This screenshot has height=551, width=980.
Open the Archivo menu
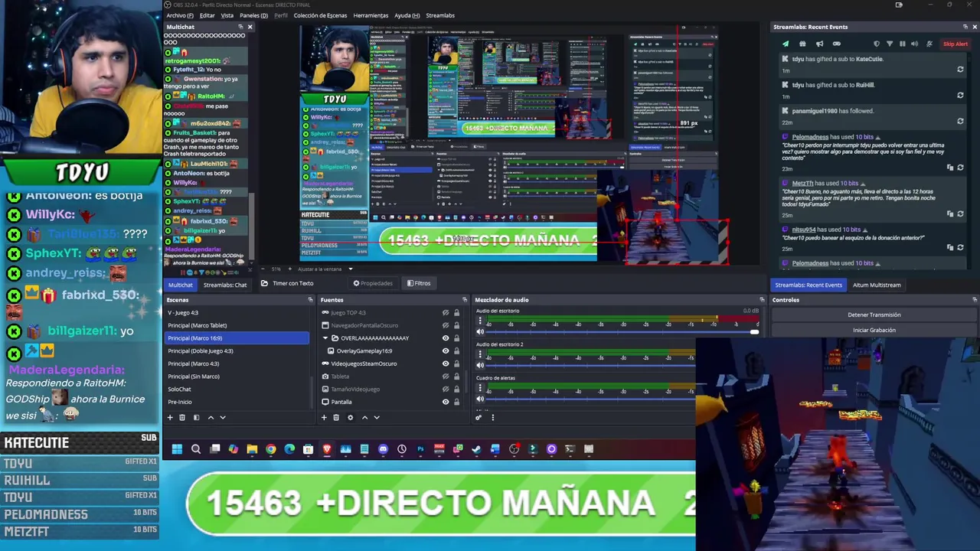[x=180, y=15]
